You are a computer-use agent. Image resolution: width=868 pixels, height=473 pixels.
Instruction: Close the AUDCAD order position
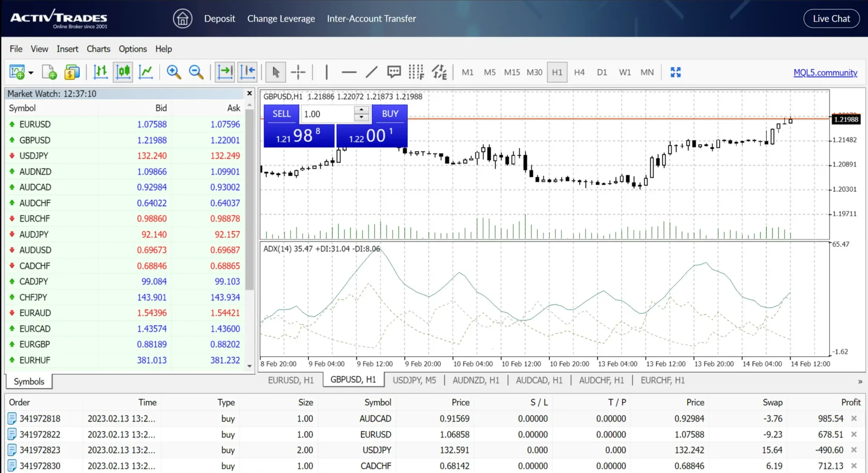(854, 419)
